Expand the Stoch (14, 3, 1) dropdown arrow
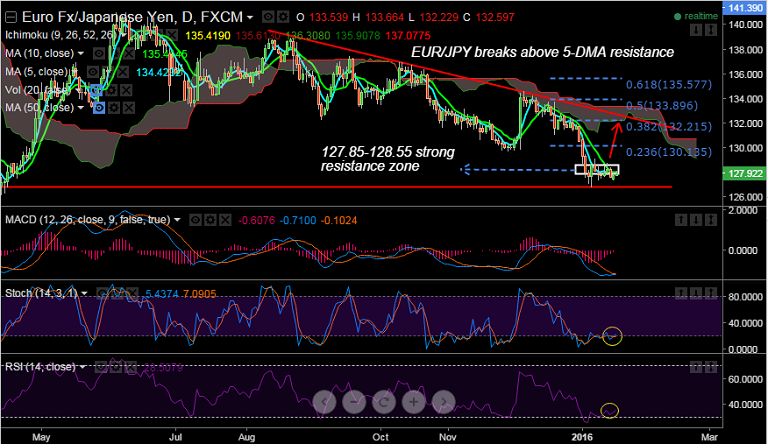This screenshot has height=444, width=768. click(84, 294)
